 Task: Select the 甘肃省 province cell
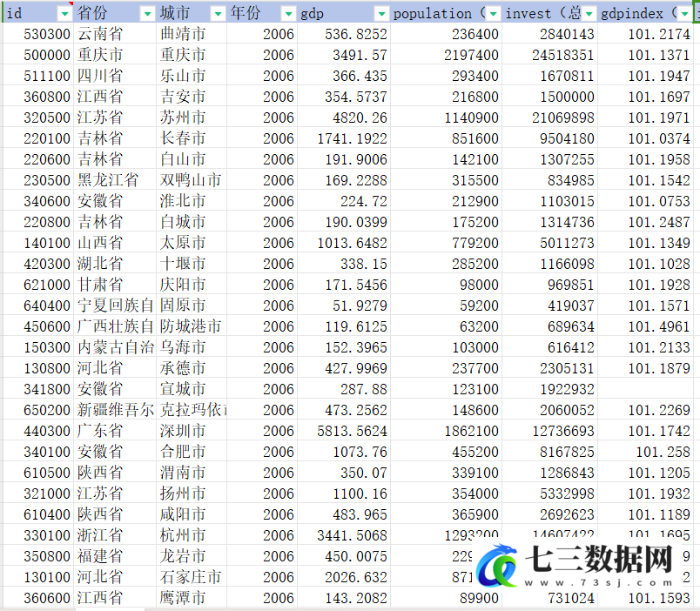pyautogui.click(x=115, y=285)
